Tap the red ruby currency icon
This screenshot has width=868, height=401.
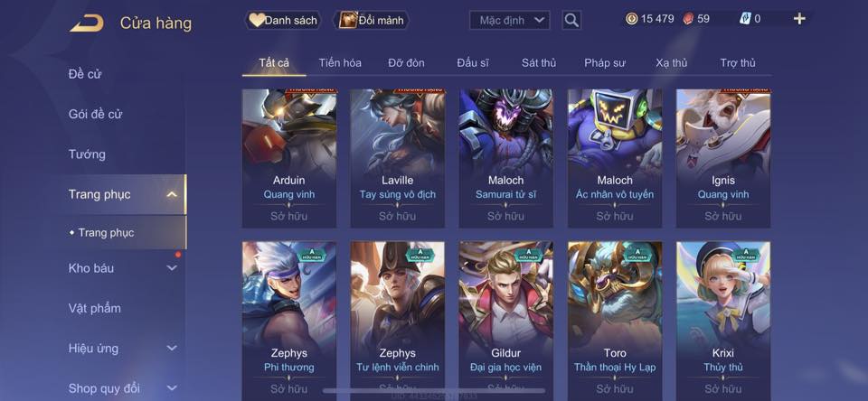pos(687,19)
